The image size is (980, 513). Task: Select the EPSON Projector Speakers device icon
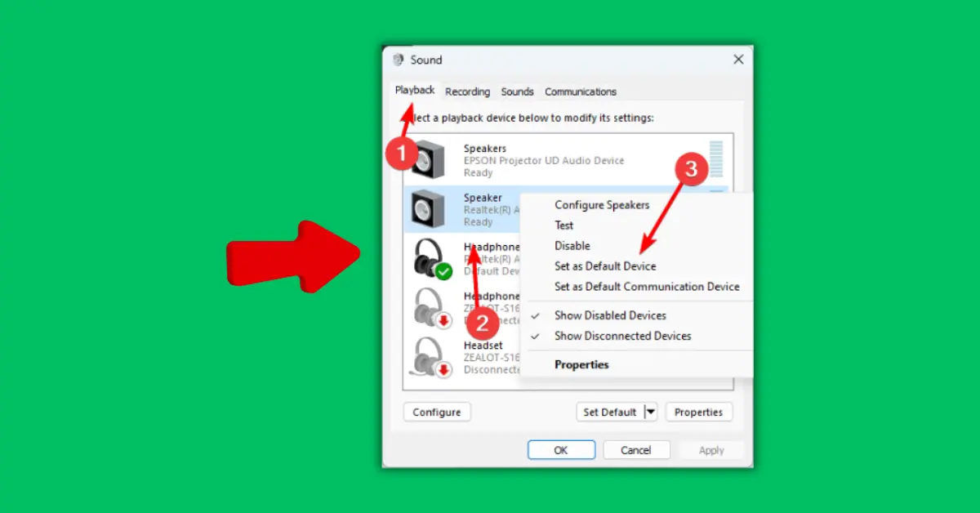[430, 159]
